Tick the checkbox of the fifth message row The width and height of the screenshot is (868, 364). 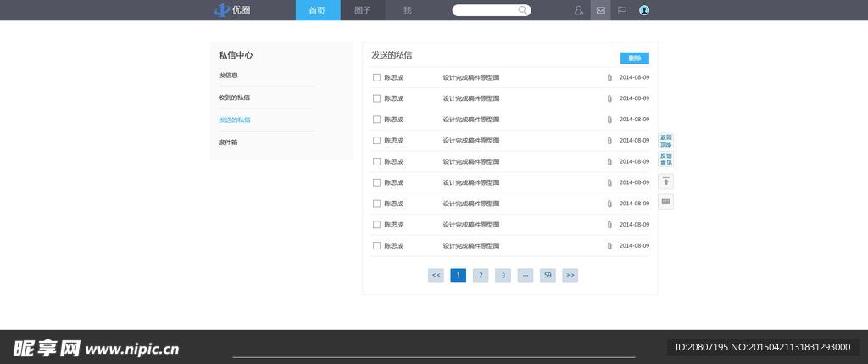(376, 162)
